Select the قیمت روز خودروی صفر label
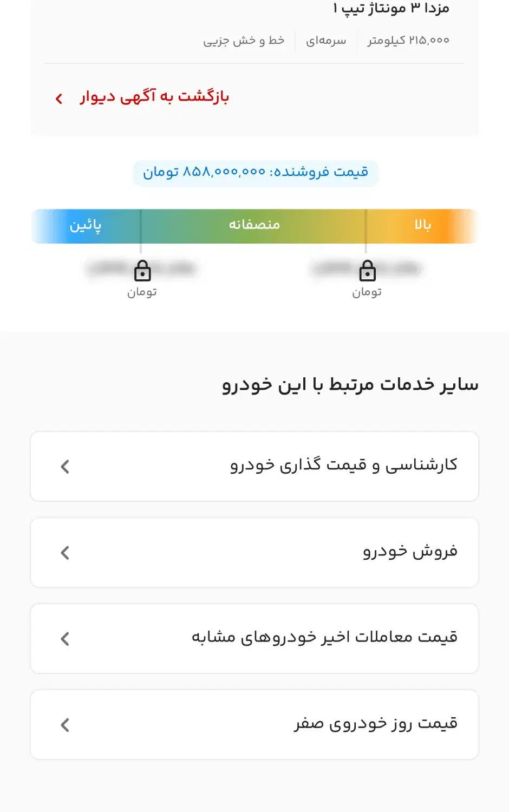509x812 pixels. (x=376, y=724)
